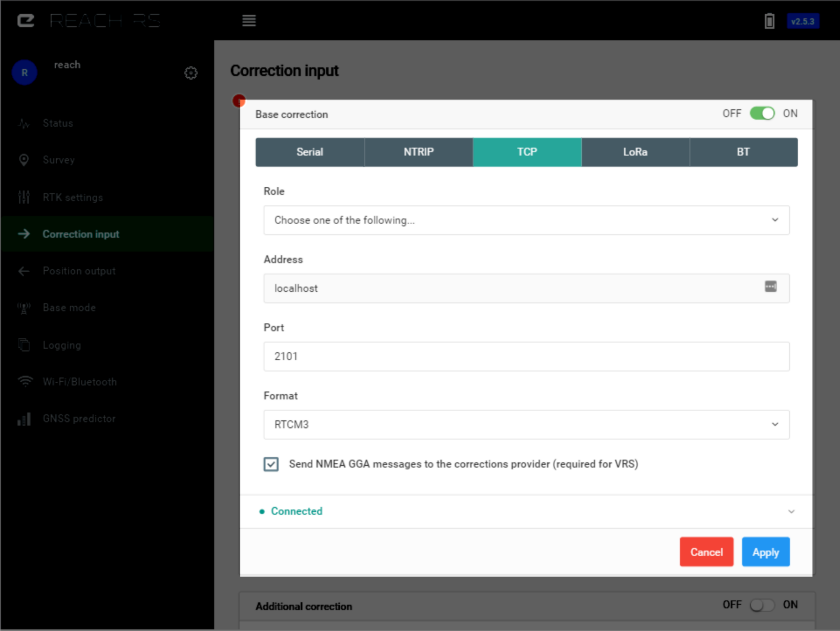This screenshot has height=631, width=840.
Task: Click the Logging files icon
Action: (x=24, y=345)
